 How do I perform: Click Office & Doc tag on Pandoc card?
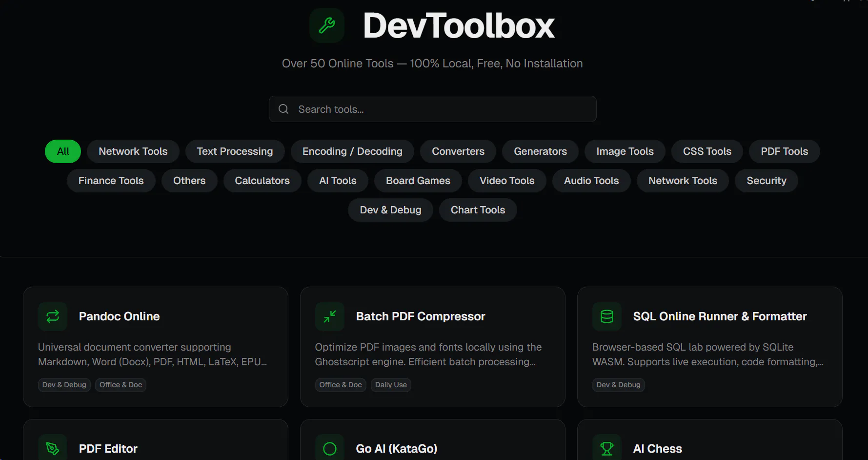click(121, 385)
